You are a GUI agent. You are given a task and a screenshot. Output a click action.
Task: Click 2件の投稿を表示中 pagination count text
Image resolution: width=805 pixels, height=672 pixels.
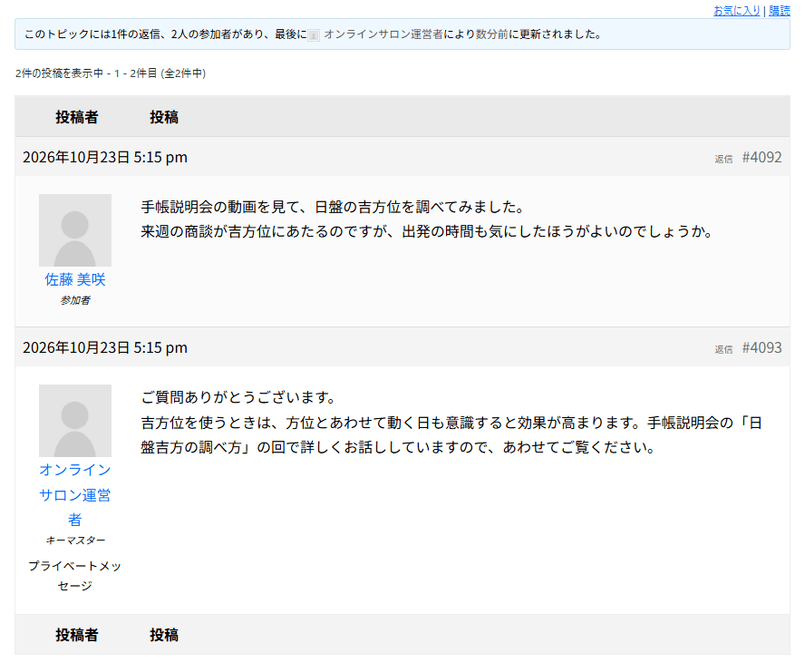111,73
